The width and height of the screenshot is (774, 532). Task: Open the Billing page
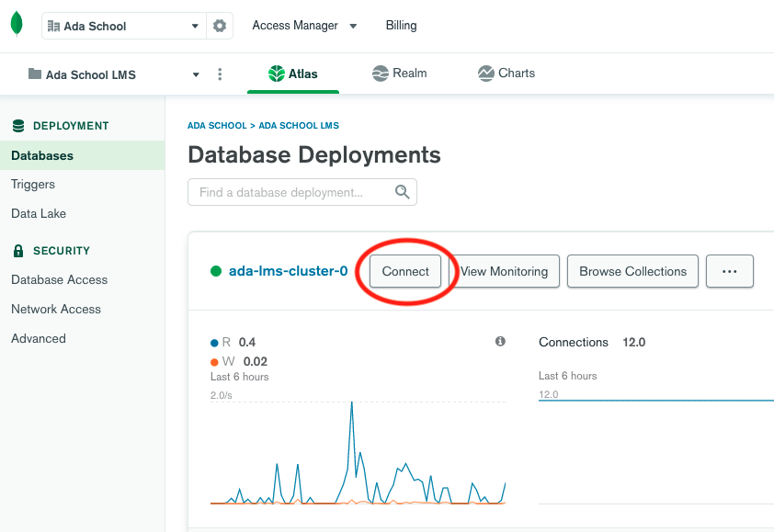pos(401,25)
